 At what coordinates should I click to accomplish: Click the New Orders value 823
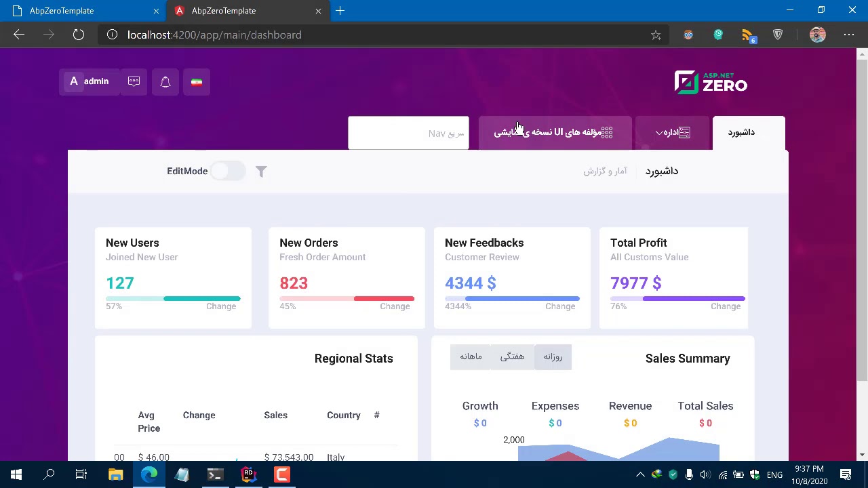pos(294,283)
